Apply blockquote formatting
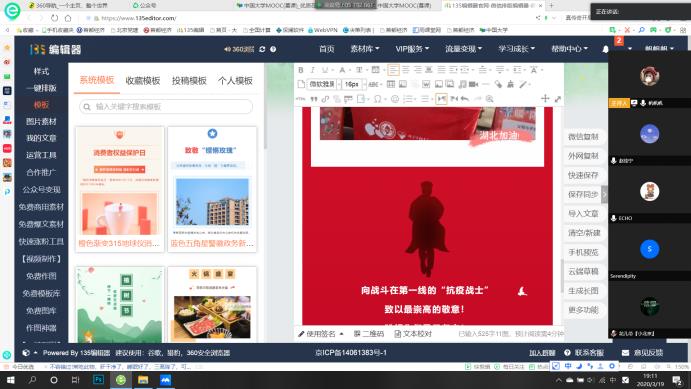 click(x=314, y=99)
